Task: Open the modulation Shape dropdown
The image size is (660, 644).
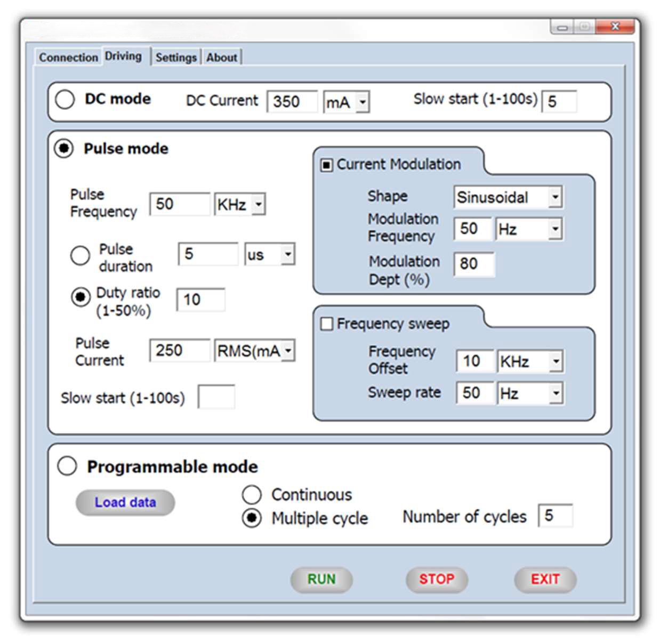Action: [x=555, y=197]
